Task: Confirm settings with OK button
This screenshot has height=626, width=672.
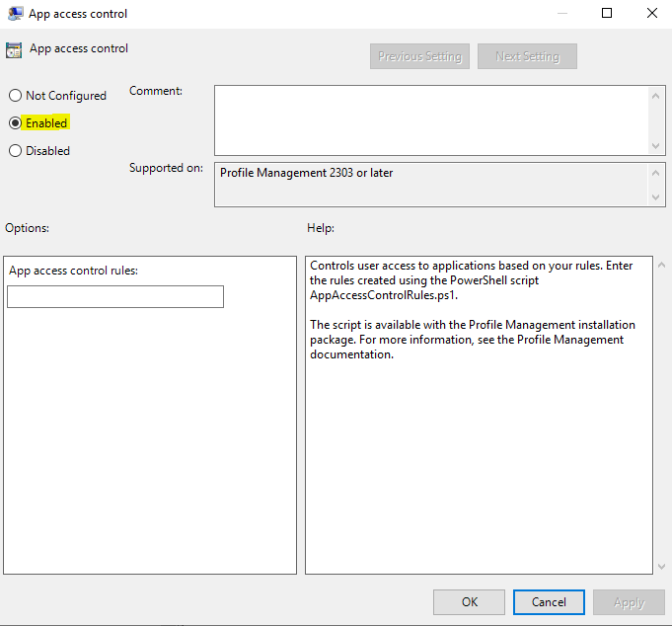Action: [469, 602]
